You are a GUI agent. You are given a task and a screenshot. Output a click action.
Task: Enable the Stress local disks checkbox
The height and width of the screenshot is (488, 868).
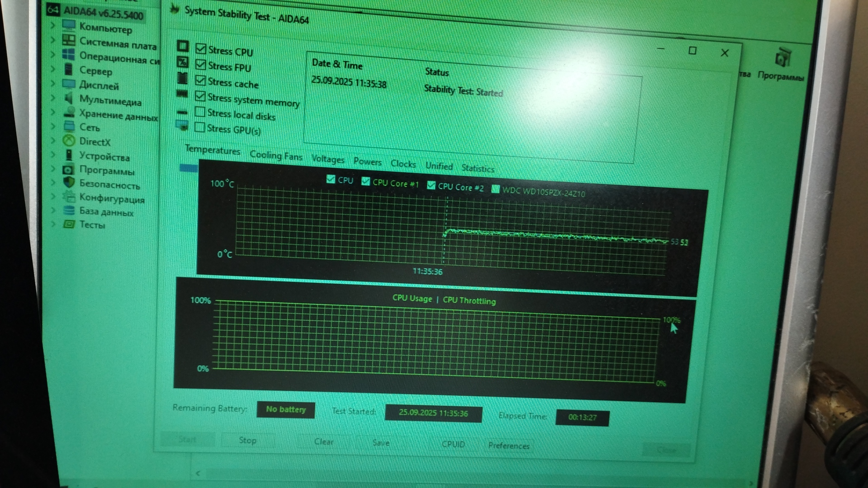click(x=200, y=112)
